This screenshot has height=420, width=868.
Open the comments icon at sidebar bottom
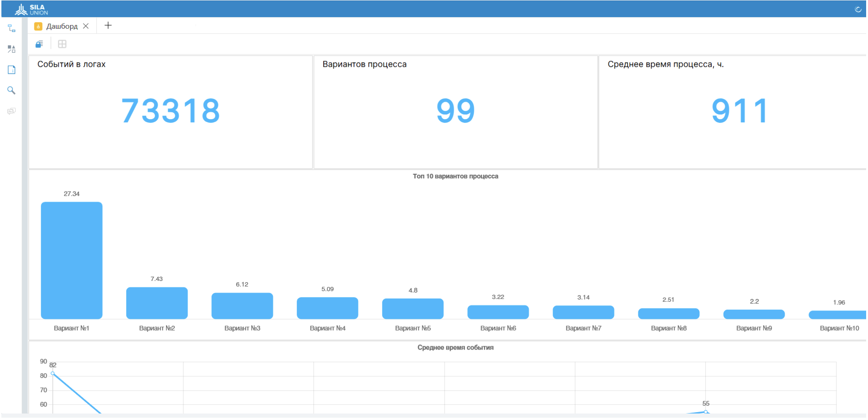click(12, 111)
